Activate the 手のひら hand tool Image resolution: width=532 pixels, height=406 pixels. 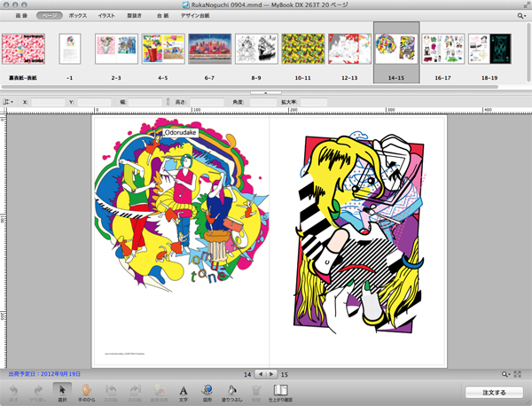86,390
